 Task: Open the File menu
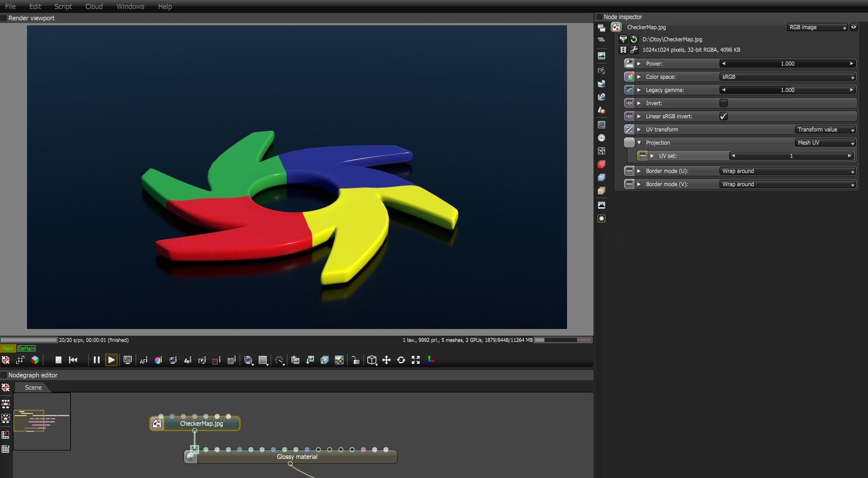point(10,6)
